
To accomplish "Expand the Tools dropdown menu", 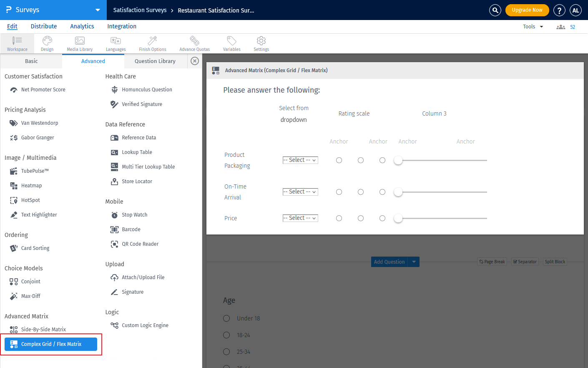I will pos(533,27).
